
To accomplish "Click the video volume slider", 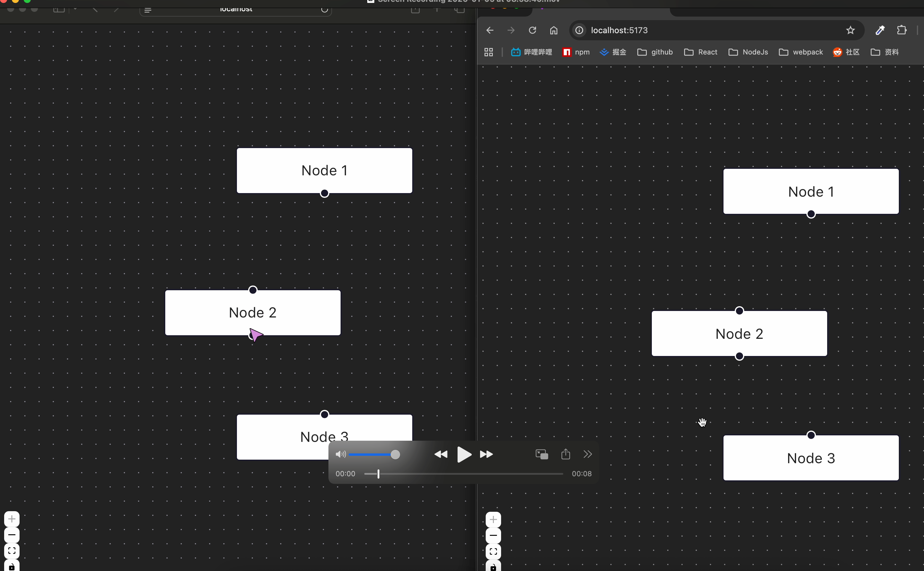I will click(x=372, y=454).
